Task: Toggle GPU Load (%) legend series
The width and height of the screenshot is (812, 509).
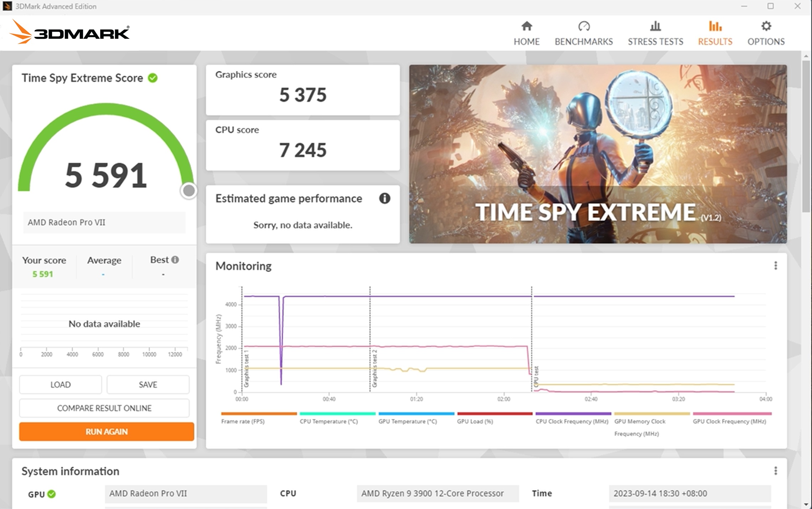Action: coord(495,418)
